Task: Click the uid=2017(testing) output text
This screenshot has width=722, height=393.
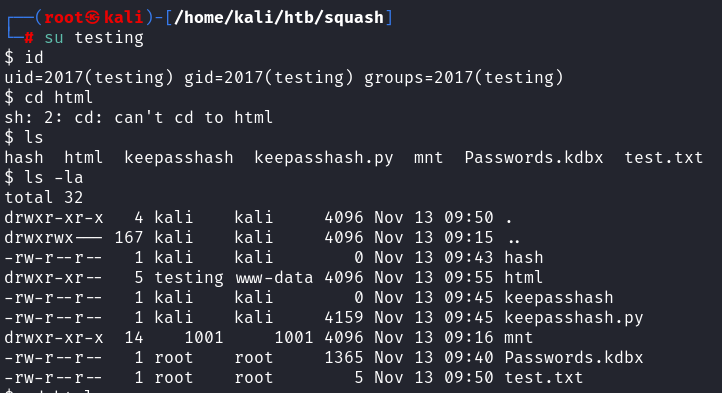Action: [88, 77]
